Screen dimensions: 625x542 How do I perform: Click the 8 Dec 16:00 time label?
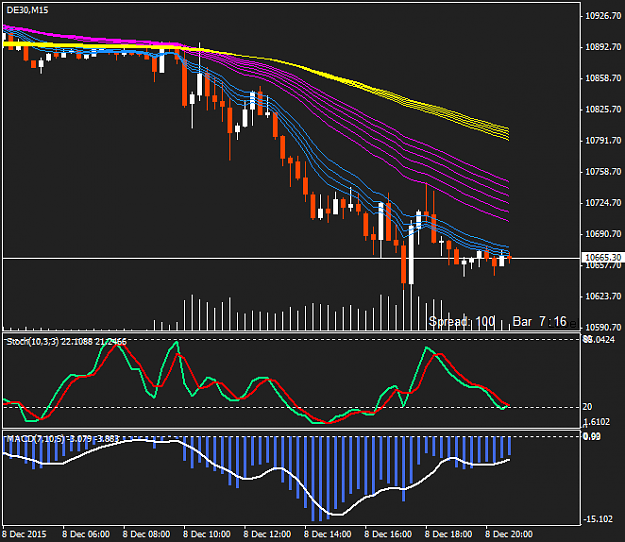388,534
